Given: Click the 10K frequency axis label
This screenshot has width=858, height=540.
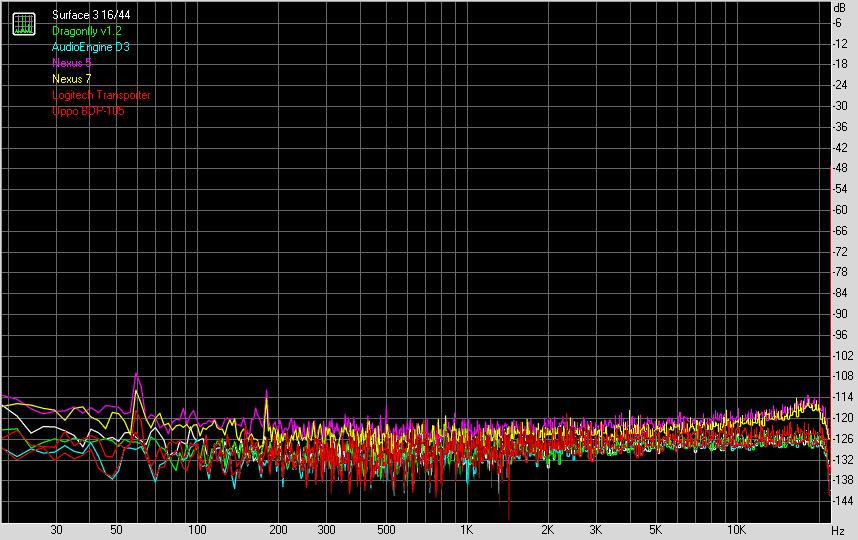Looking at the screenshot, I should (737, 530).
